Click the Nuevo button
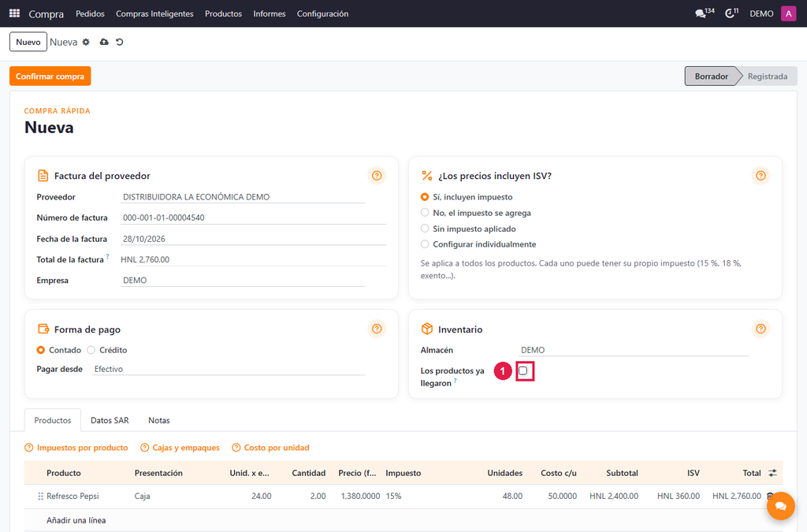This screenshot has width=807, height=532. [x=28, y=43]
